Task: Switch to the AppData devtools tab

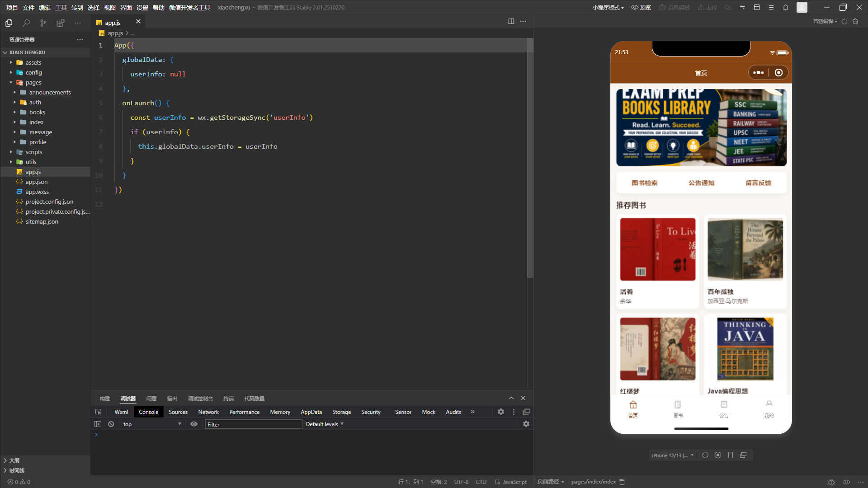Action: (x=311, y=412)
